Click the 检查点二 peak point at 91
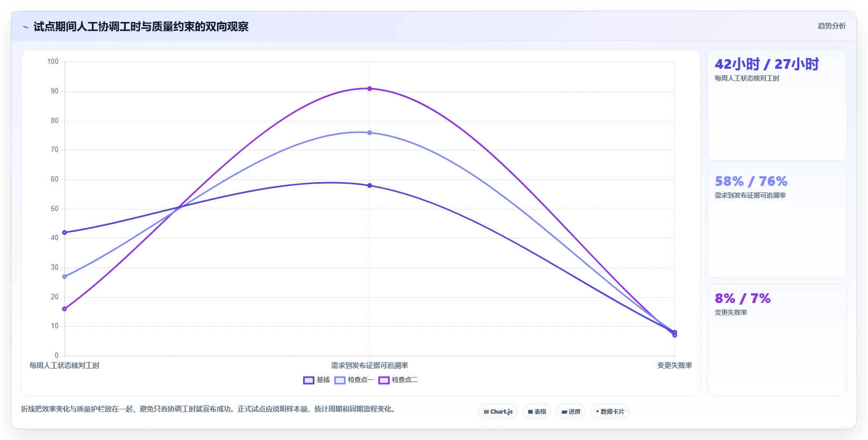Screen dimensions: 868x440 click(369, 89)
